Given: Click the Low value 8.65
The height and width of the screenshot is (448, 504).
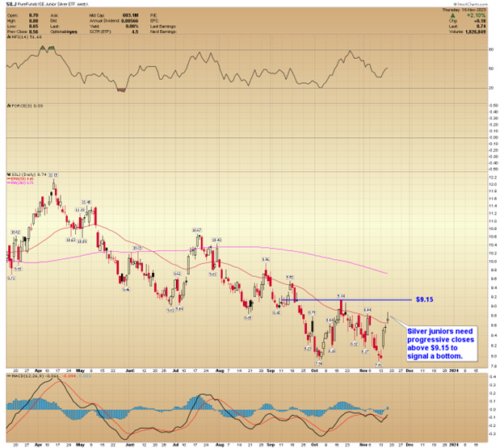Looking at the screenshot, I should (x=33, y=27).
